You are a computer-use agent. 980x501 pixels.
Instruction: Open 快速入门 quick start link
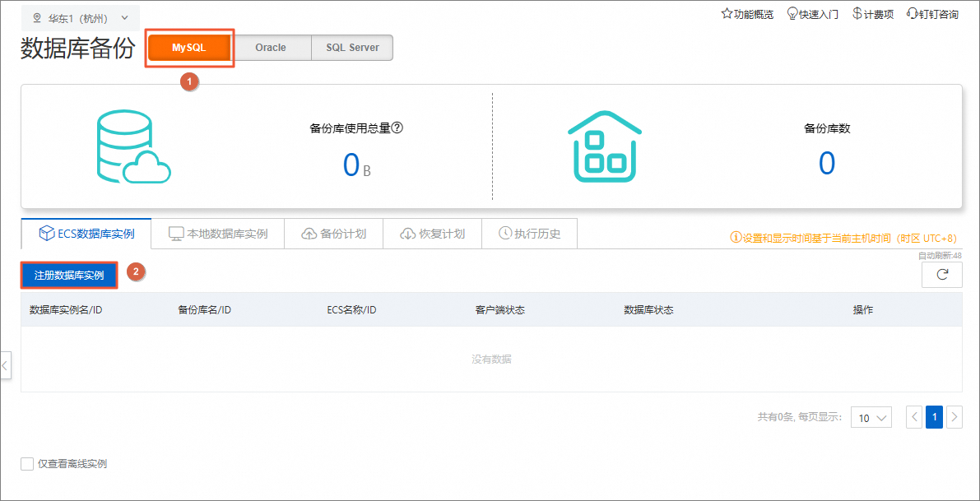pos(812,14)
